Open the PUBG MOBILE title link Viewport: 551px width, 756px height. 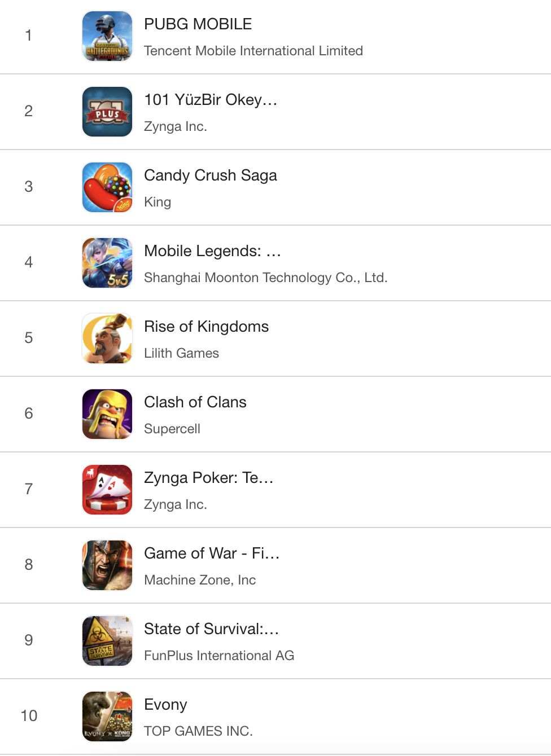(198, 24)
